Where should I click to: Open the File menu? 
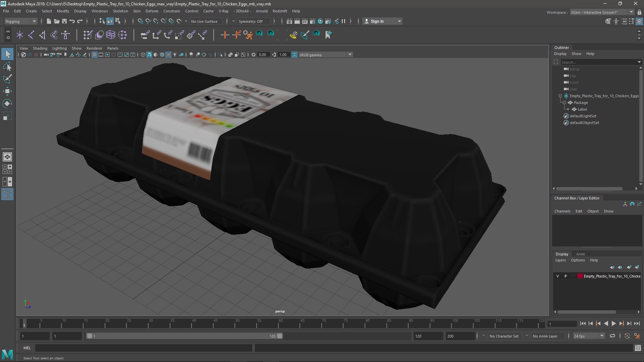pyautogui.click(x=6, y=11)
